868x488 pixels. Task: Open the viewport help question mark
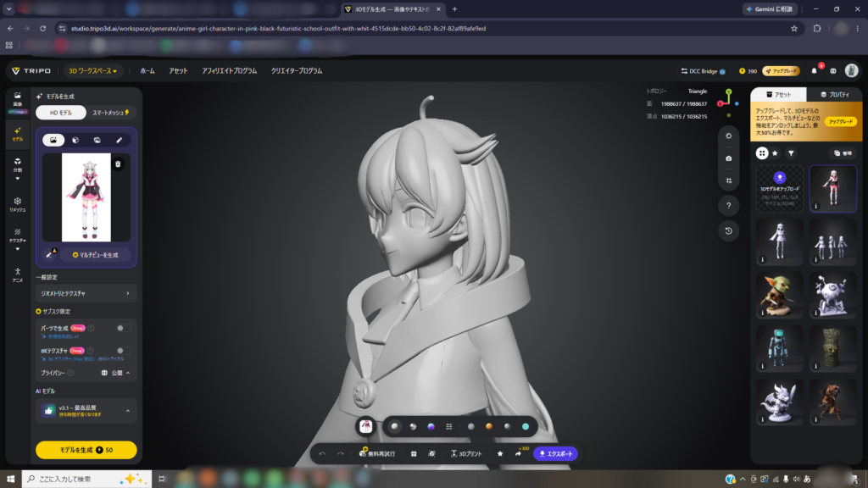tap(728, 206)
